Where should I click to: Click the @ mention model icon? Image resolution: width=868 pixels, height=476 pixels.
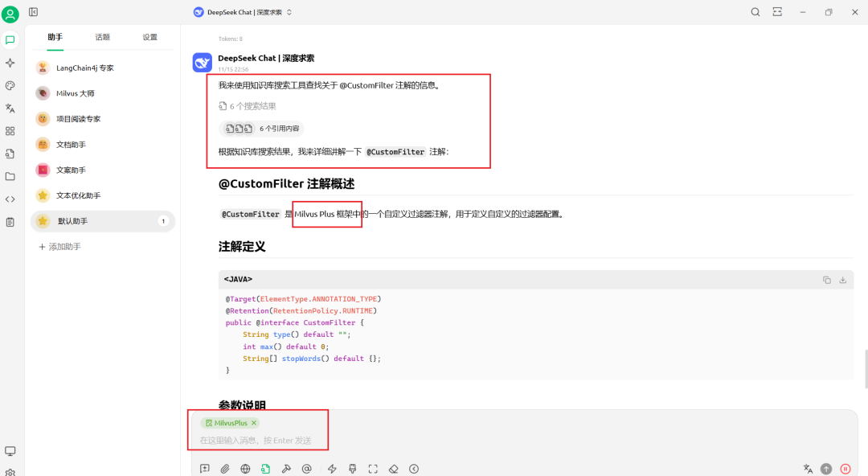[307, 469]
